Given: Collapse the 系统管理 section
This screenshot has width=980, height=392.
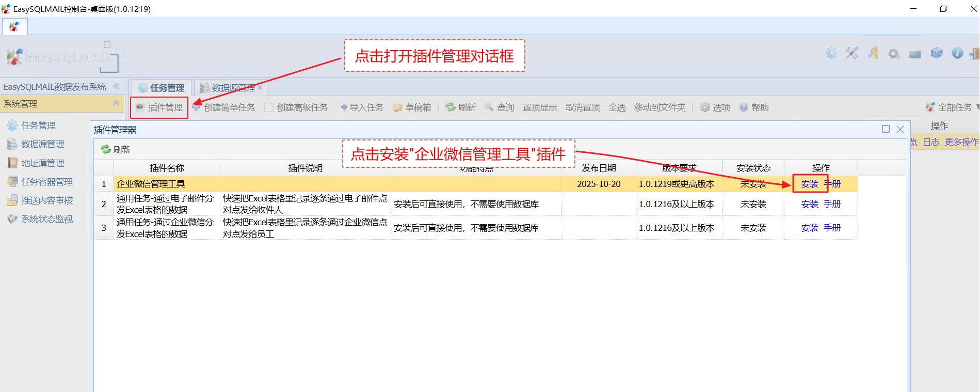Looking at the screenshot, I should [116, 104].
